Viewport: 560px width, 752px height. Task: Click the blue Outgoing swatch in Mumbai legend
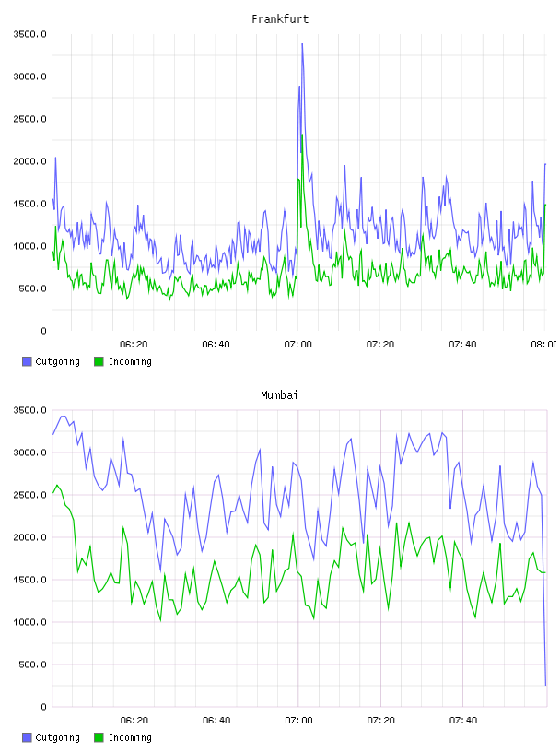point(27,737)
